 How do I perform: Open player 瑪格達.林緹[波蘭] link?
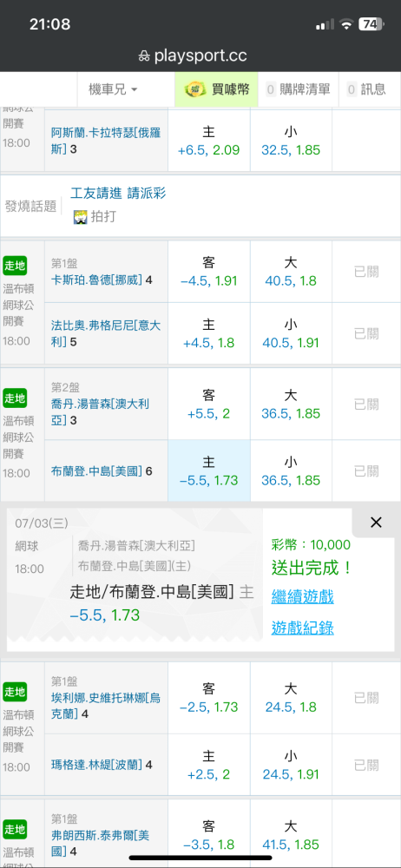click(x=97, y=765)
